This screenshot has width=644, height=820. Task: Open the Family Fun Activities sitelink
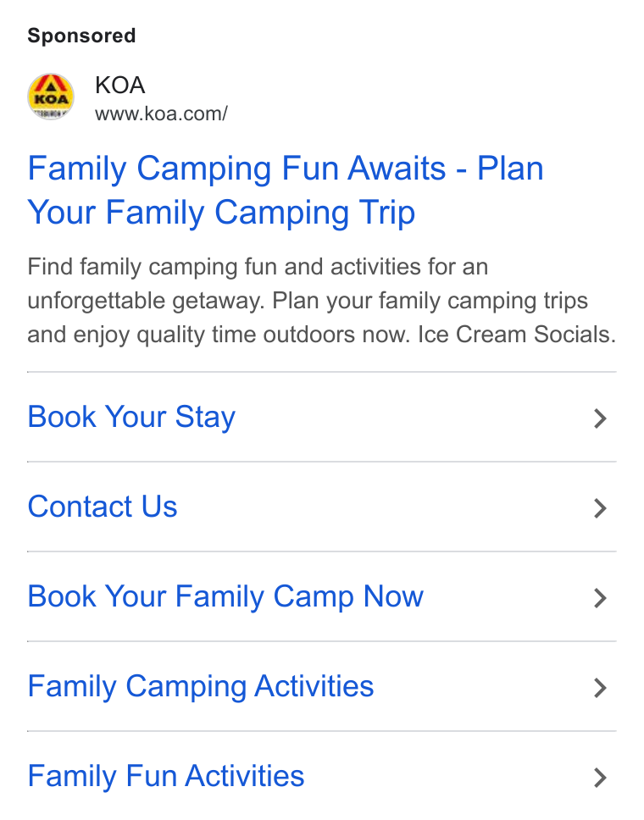pos(166,776)
